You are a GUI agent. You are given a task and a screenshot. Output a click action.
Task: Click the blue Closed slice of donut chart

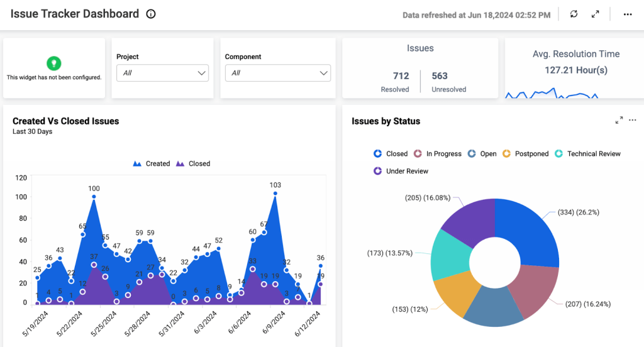click(529, 231)
